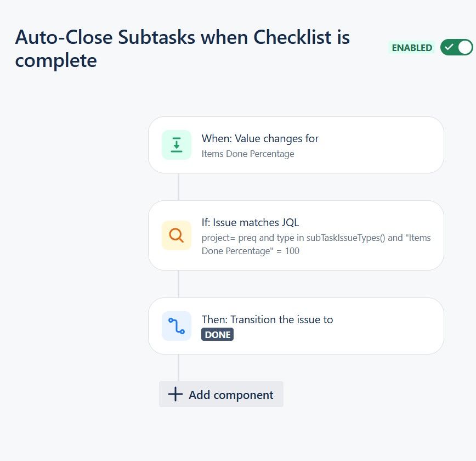Click the checkmark inside the enabled toggle
The width and height of the screenshot is (476, 461).
coord(450,47)
